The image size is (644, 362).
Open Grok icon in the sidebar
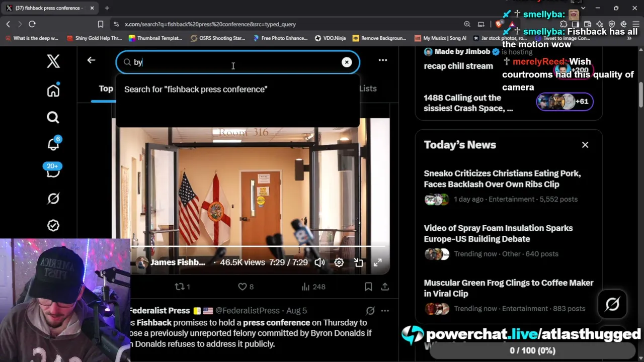[53, 199]
